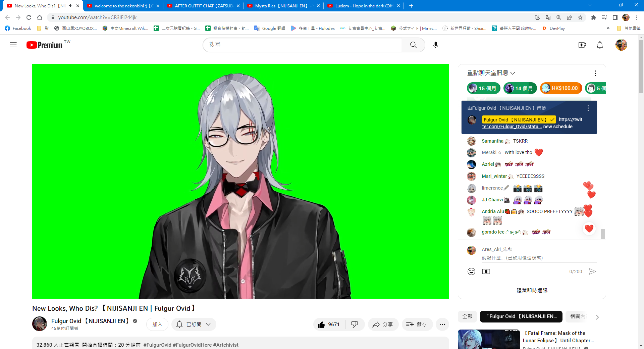Like the video with thumbs up

pos(329,325)
